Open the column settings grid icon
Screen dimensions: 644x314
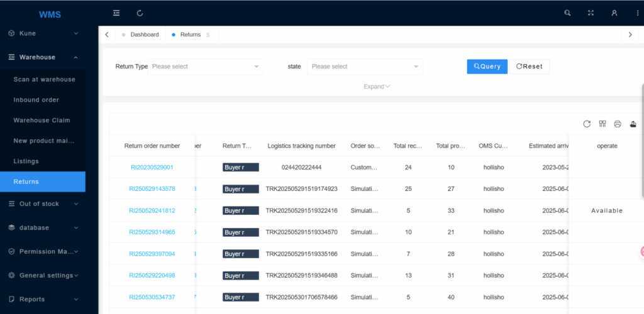(602, 124)
